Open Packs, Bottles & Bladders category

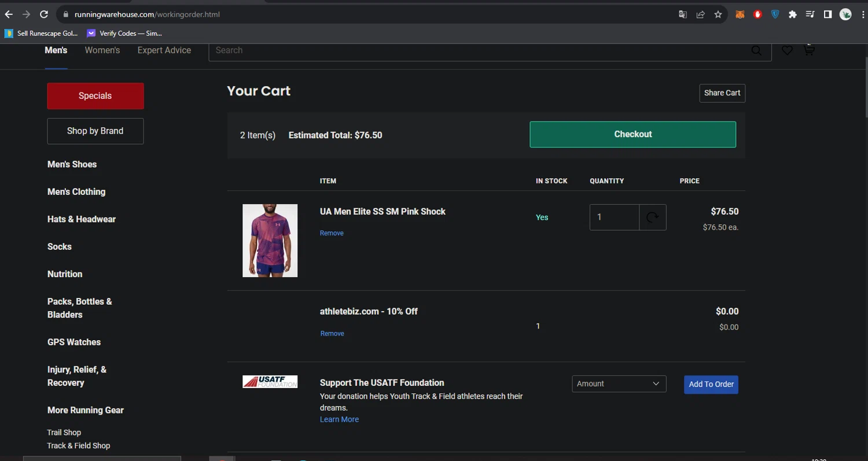[x=80, y=308]
